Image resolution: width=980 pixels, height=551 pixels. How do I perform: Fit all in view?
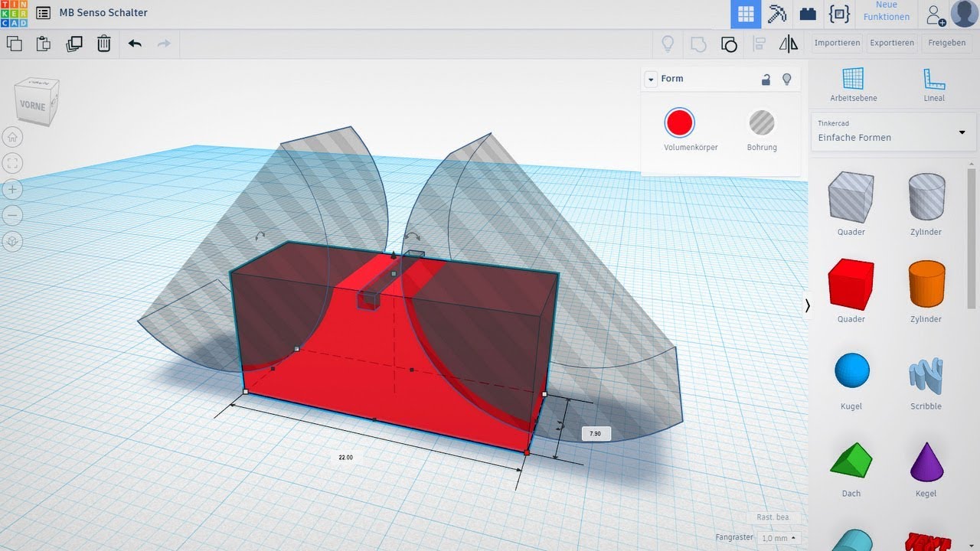[13, 163]
